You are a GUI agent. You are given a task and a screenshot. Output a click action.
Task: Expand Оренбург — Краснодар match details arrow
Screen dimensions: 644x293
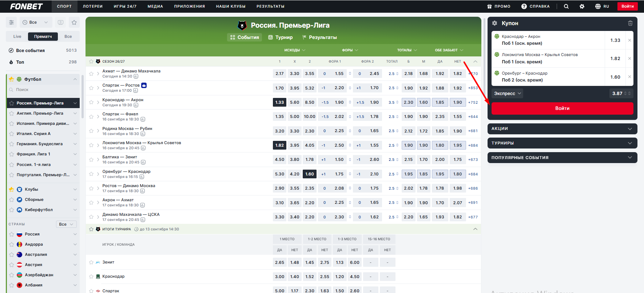(98, 174)
